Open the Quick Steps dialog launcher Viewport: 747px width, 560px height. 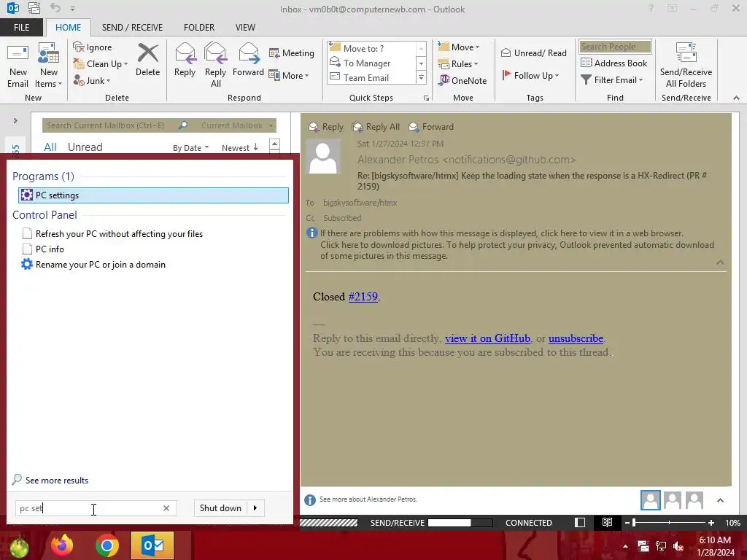[x=426, y=98]
